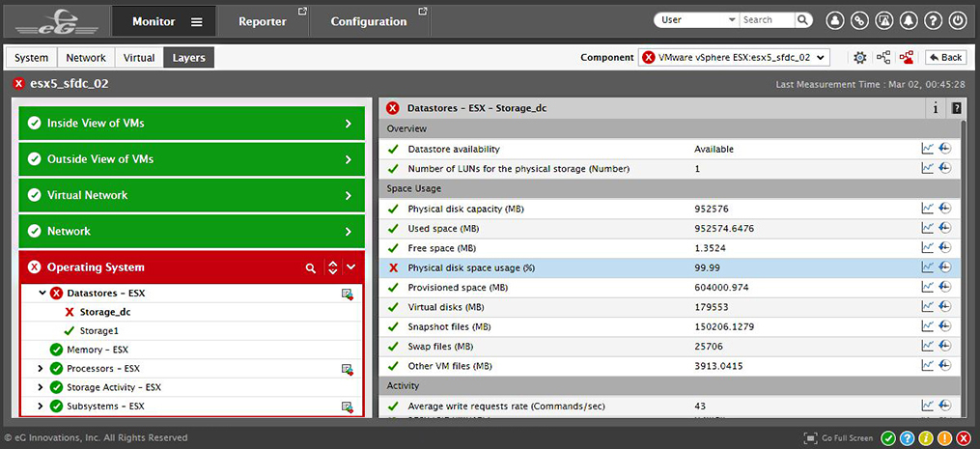Expand the Storage Activity - ESX node

pyautogui.click(x=41, y=387)
